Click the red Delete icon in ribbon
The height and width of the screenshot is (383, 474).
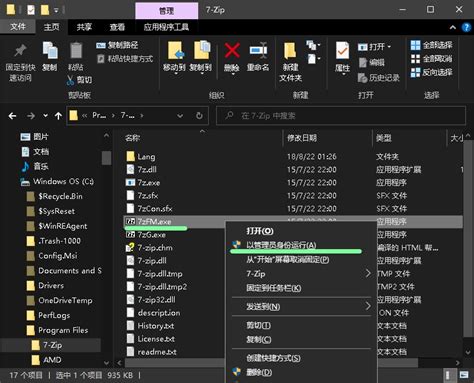[232, 51]
